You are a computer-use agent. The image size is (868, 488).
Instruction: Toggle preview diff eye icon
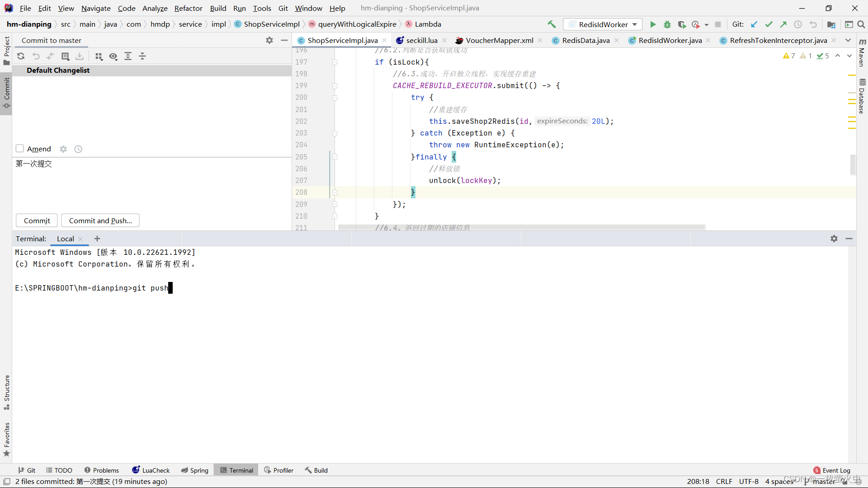tap(113, 56)
